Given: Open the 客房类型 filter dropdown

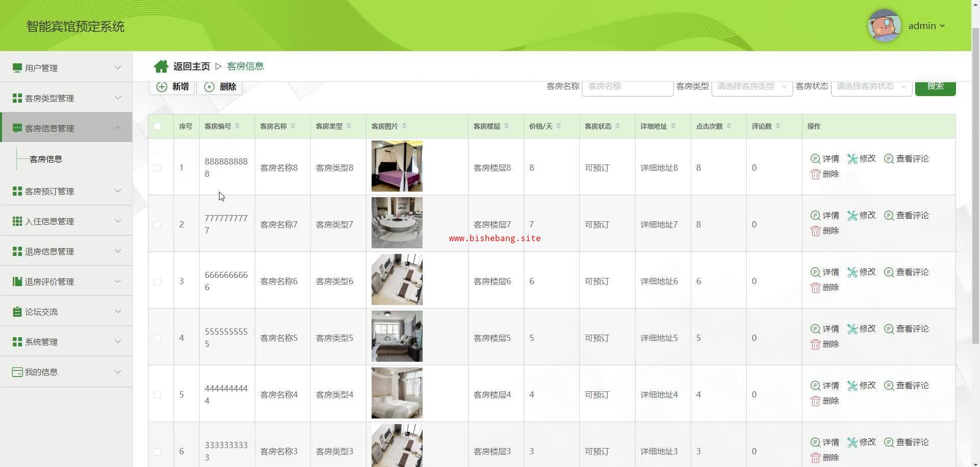Looking at the screenshot, I should [x=752, y=86].
